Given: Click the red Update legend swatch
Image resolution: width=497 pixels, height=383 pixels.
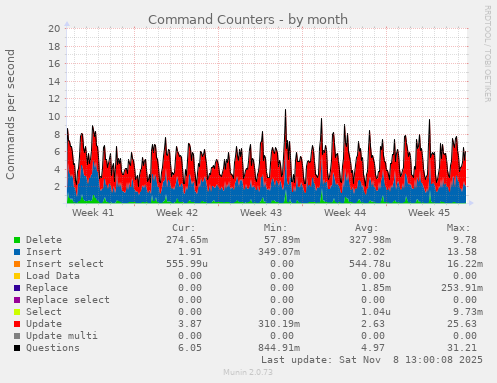Looking at the screenshot, I should (17, 324).
